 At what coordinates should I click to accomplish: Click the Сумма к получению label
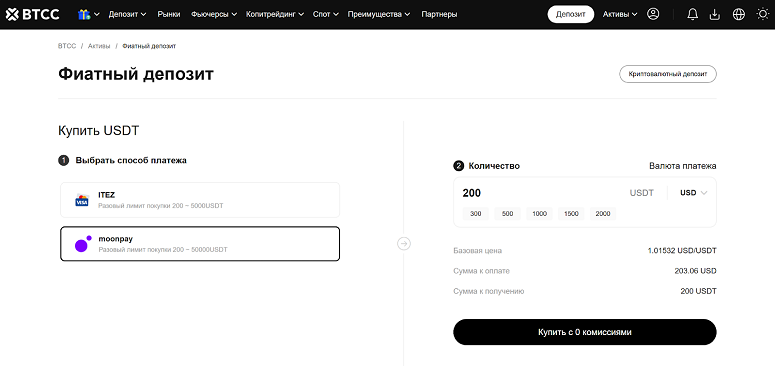(489, 291)
